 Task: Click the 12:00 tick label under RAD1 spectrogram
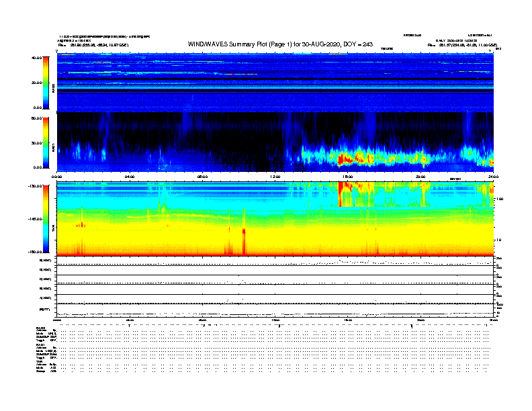(x=275, y=177)
